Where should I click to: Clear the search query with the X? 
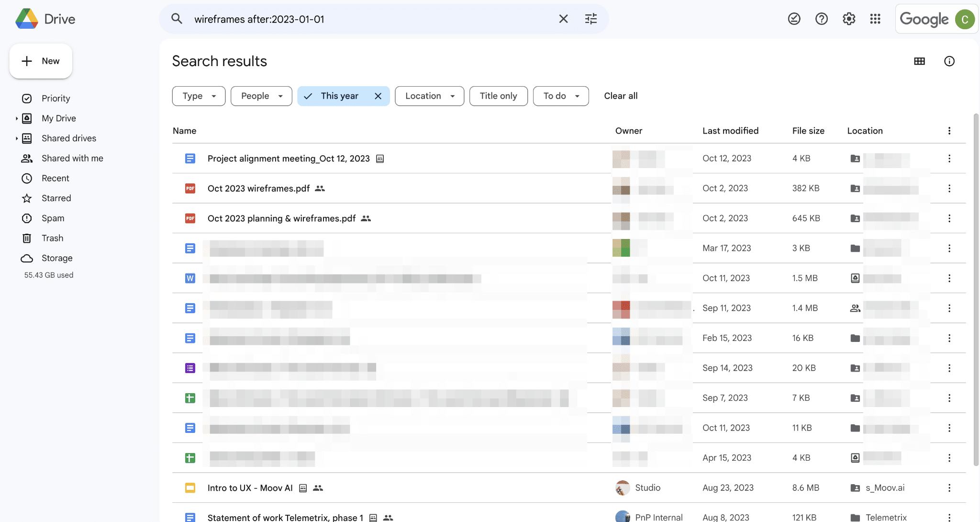point(563,19)
